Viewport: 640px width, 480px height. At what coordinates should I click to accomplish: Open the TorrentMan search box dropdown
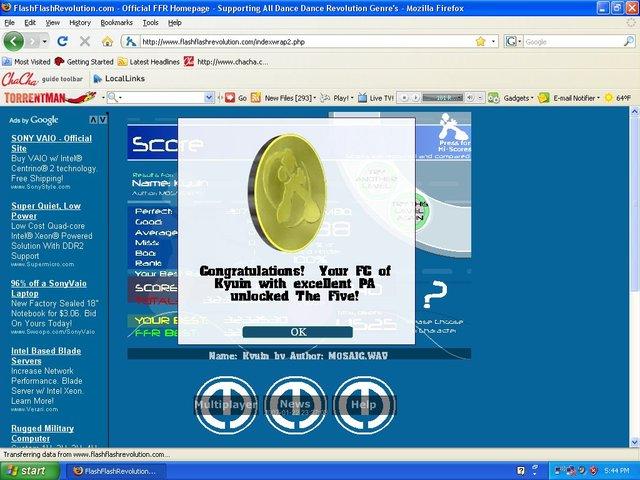click(209, 98)
